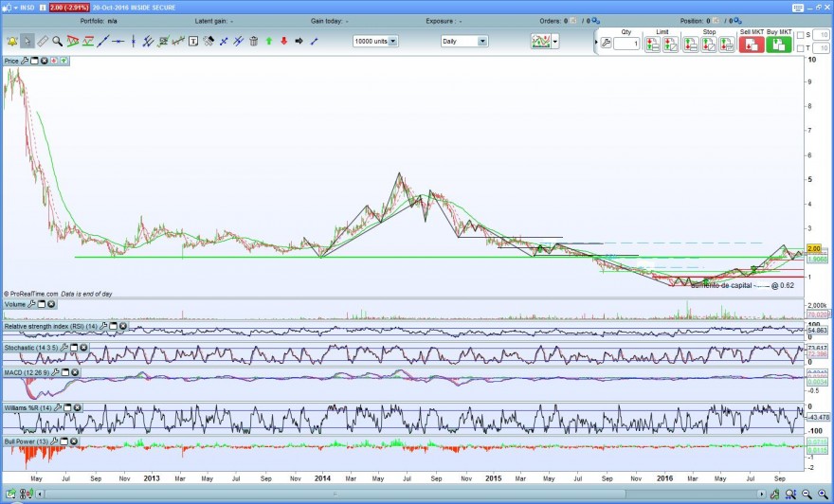
Task: Click the second Limit order button
Action: pos(671,45)
